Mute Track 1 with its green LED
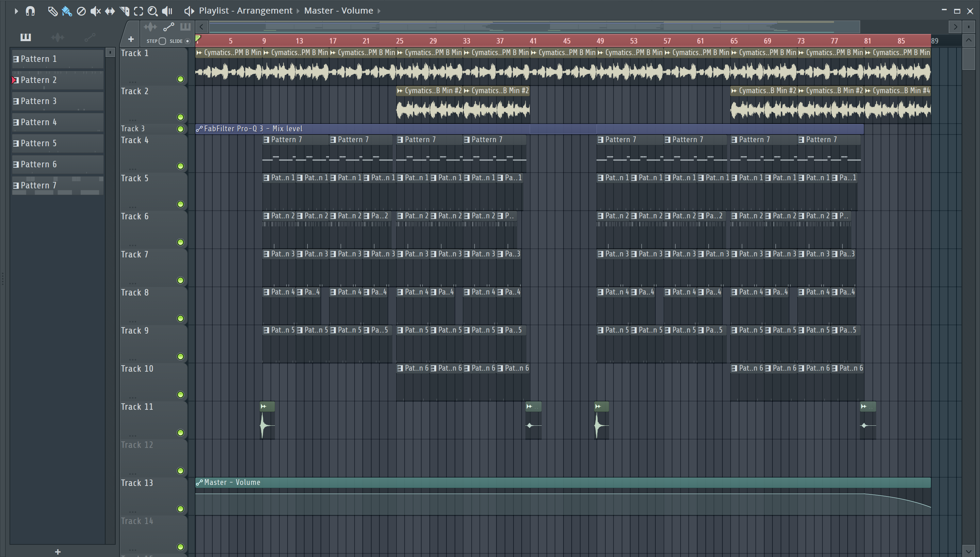The width and height of the screenshot is (980, 557). coord(180,79)
